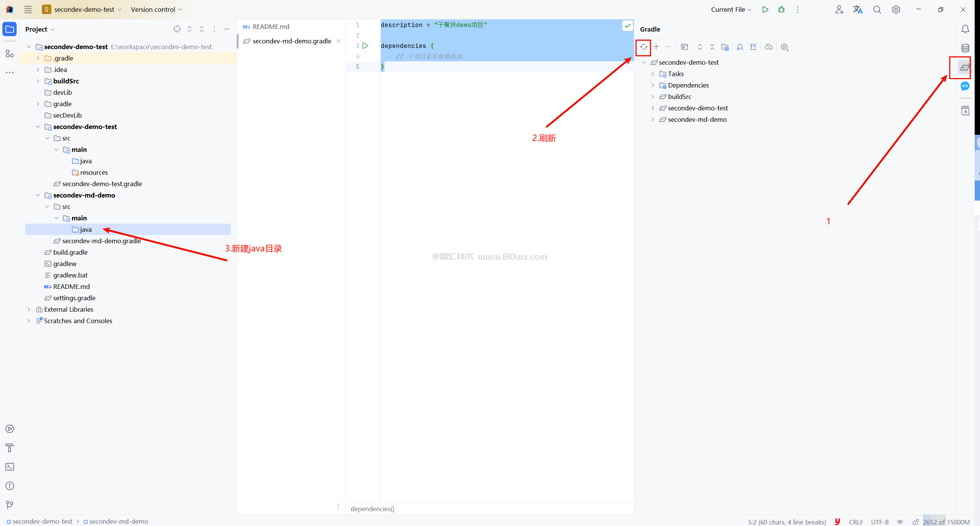Toggle the read-only lock icon in status bar
980x526 pixels.
coord(916,522)
